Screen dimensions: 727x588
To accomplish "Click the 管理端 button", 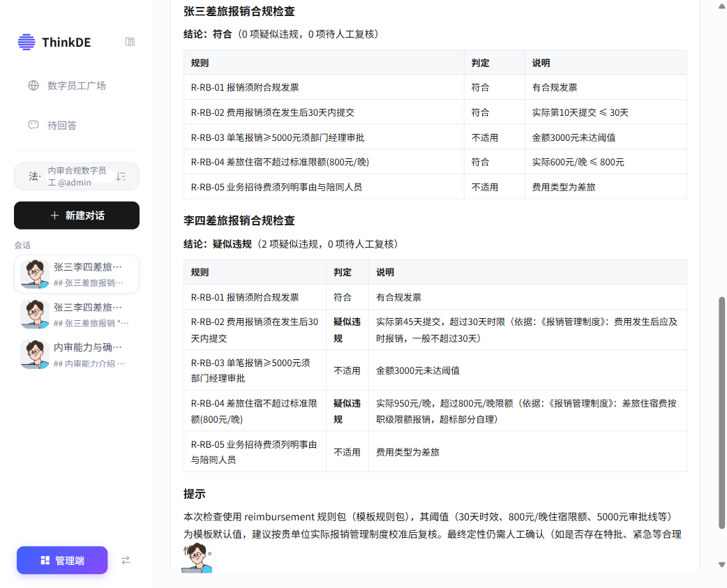I will pyautogui.click(x=62, y=560).
